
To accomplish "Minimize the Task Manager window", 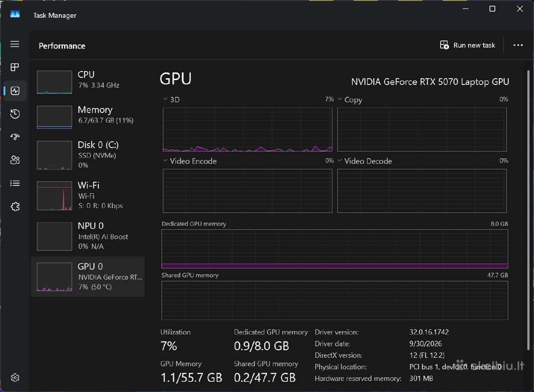I will [465, 9].
